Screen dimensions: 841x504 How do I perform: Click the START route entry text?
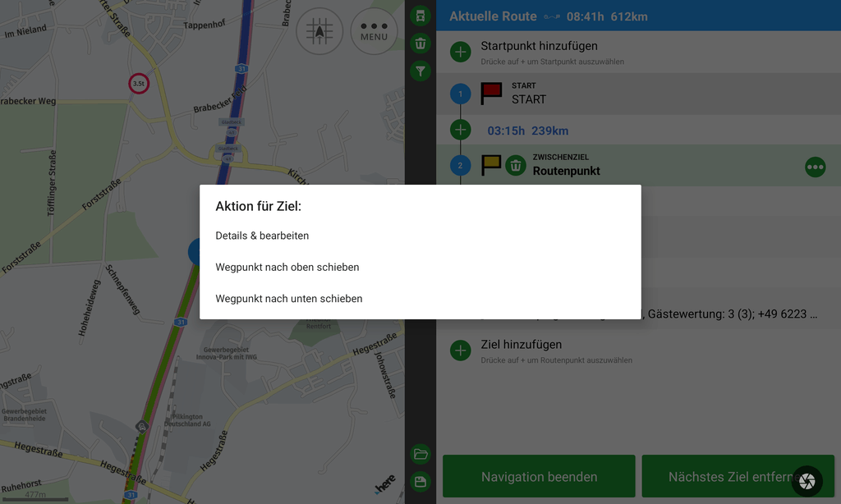529,99
